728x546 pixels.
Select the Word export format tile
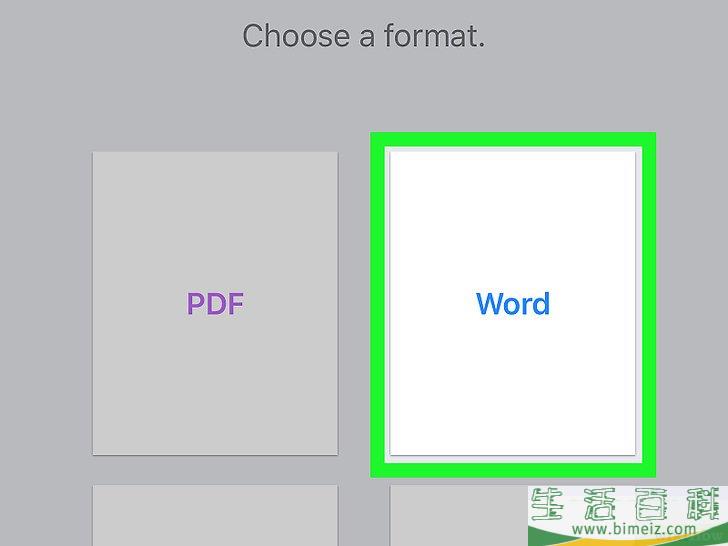pyautogui.click(x=513, y=303)
